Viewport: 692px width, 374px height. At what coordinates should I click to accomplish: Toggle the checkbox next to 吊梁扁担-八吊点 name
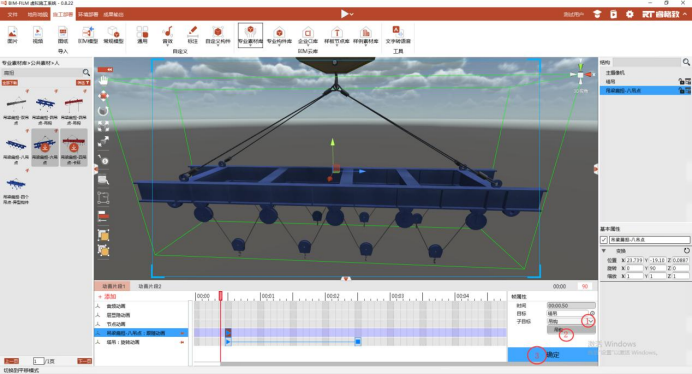604,240
